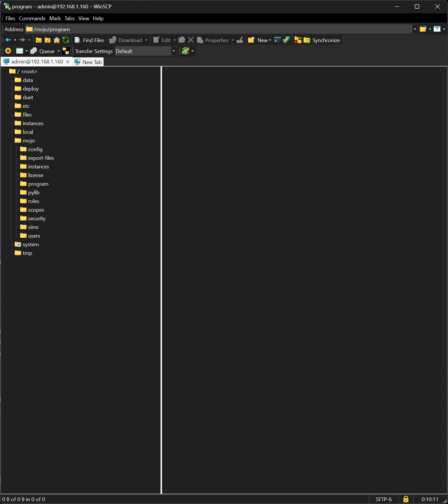This screenshot has width=448, height=504.
Task: Expand the Queue dropdown arrow
Action: click(59, 51)
